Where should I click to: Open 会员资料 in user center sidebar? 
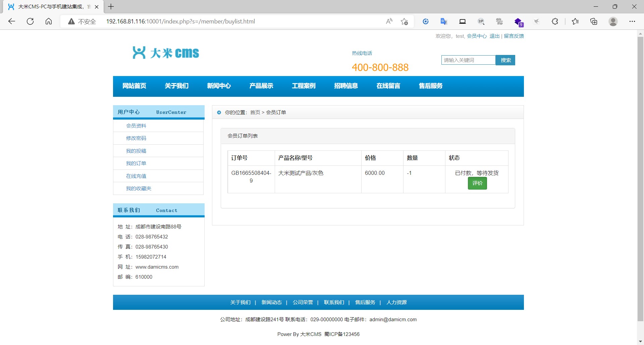(x=136, y=126)
